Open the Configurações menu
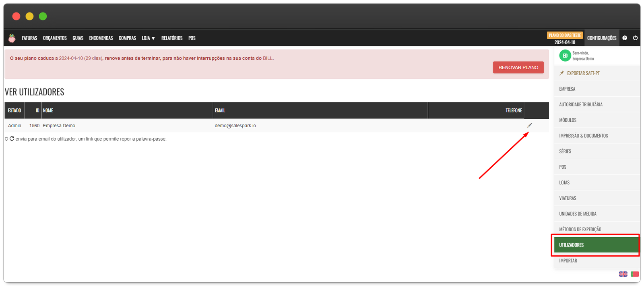 coord(602,38)
